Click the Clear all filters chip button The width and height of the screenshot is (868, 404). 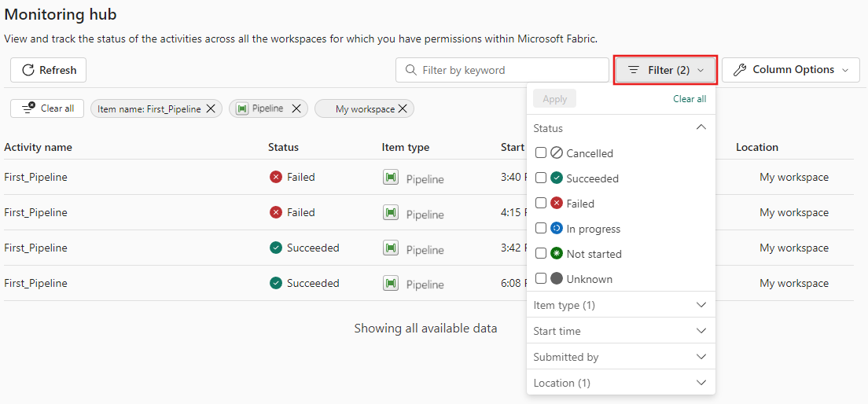click(47, 108)
